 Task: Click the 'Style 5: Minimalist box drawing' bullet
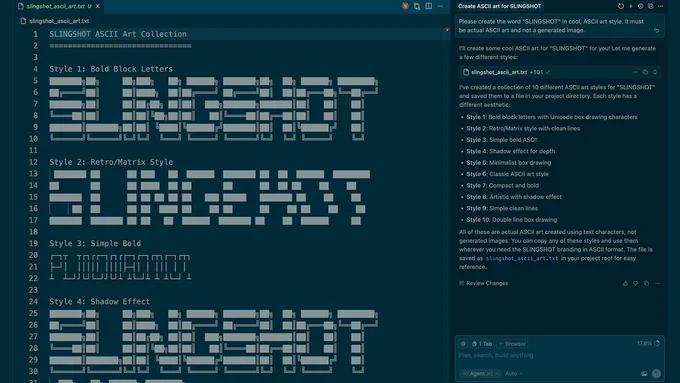click(x=509, y=163)
